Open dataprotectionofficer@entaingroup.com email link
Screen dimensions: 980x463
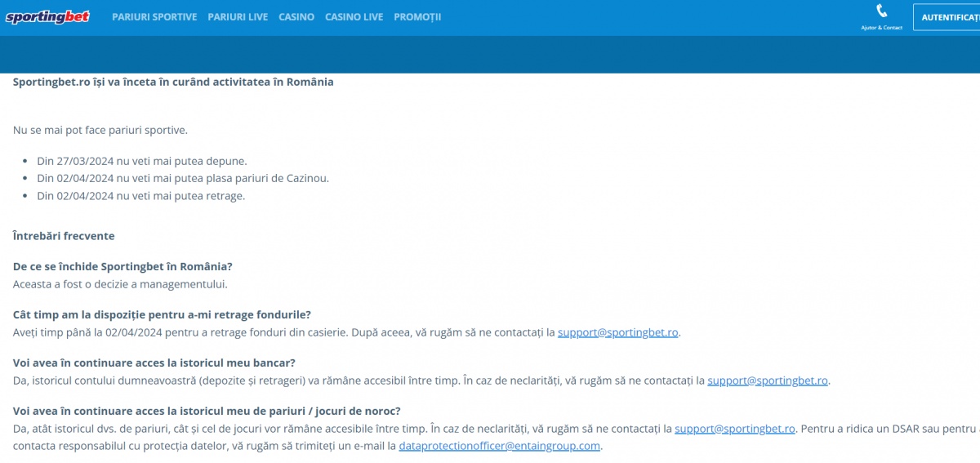click(x=500, y=446)
